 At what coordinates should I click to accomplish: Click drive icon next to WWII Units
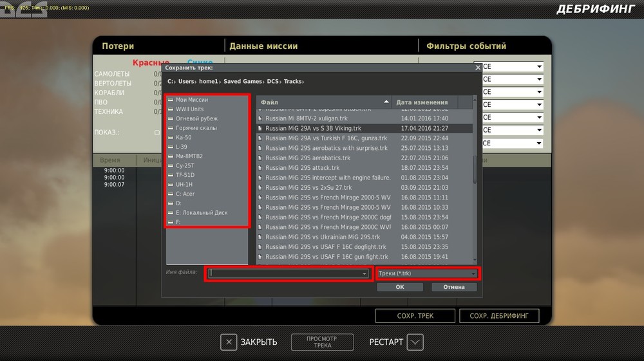click(171, 109)
